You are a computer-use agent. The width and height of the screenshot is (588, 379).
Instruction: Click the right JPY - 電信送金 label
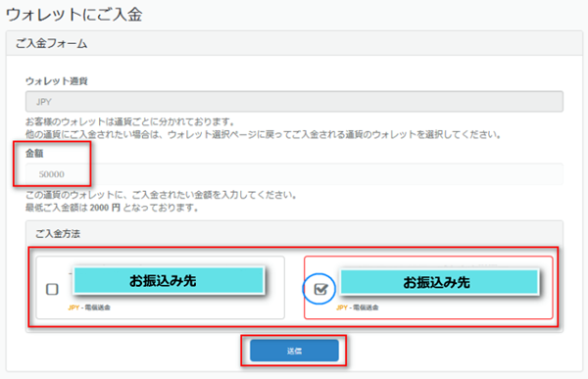coord(358,308)
